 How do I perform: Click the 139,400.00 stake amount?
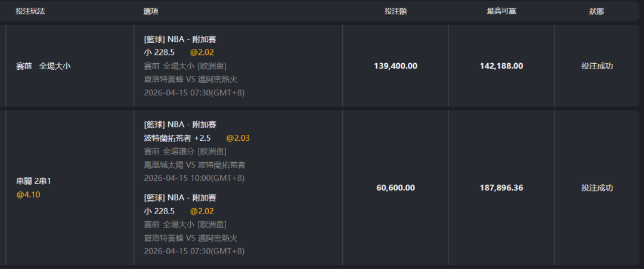click(395, 66)
